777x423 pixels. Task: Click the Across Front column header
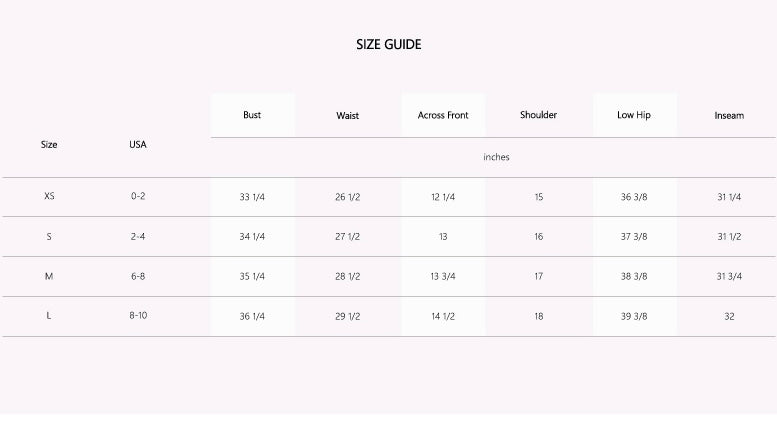[443, 115]
